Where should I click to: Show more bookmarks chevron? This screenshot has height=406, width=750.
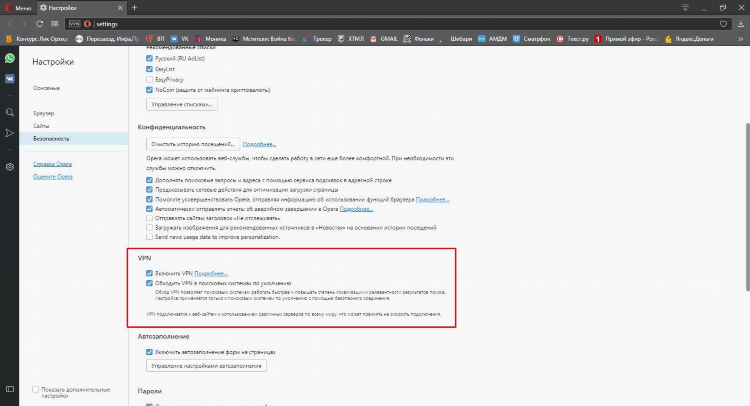(740, 39)
